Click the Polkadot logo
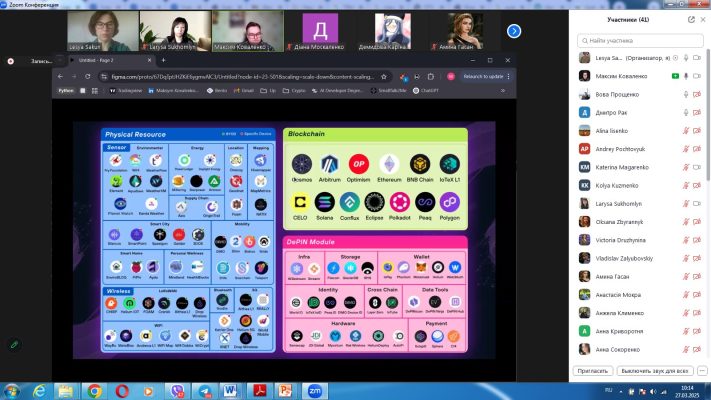711x400 pixels. click(399, 202)
